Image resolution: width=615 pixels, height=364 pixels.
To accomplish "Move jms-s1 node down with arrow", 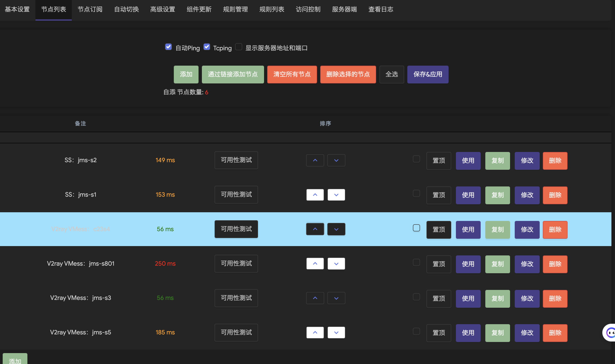I will click(x=336, y=195).
